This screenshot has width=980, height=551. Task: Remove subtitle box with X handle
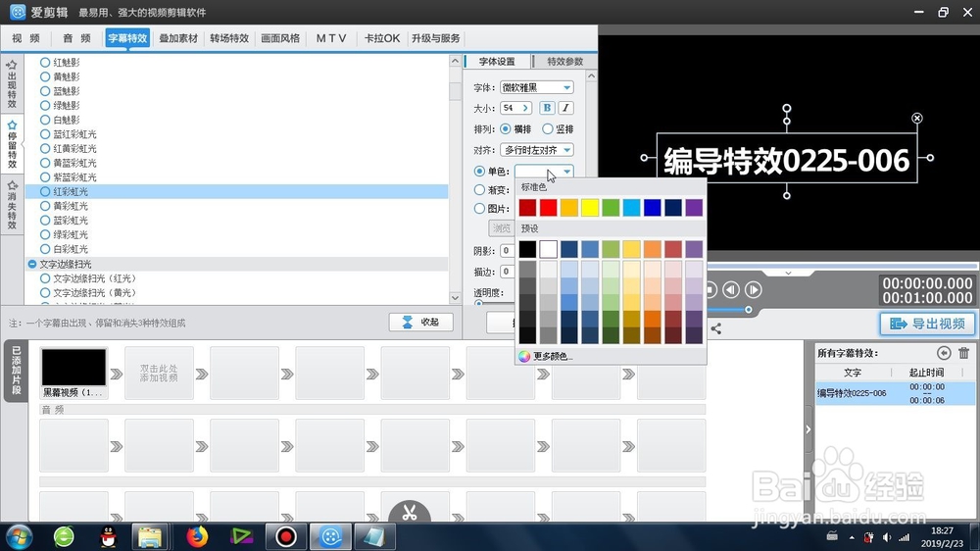point(917,119)
